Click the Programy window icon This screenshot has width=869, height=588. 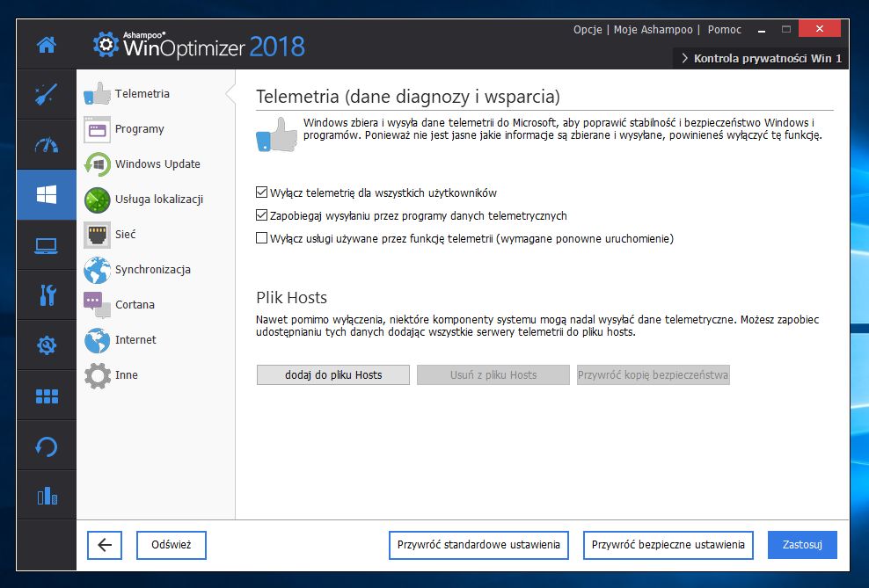[97, 129]
